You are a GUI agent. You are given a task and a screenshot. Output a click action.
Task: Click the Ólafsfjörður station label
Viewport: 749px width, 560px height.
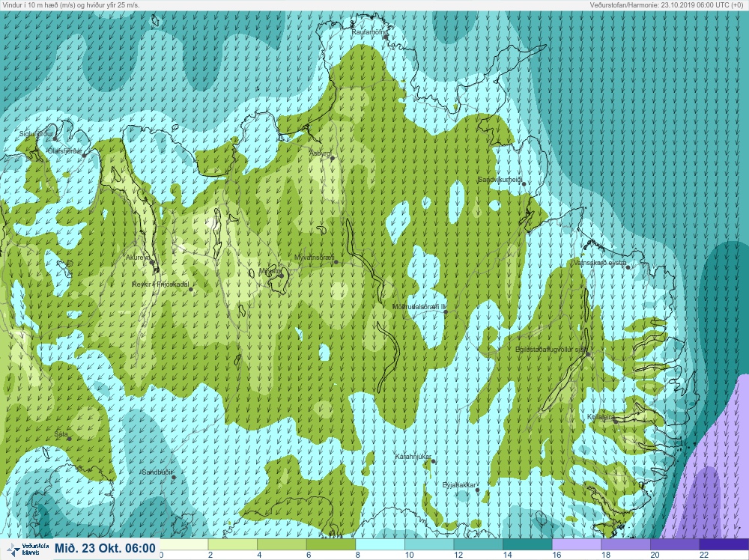click(x=64, y=151)
